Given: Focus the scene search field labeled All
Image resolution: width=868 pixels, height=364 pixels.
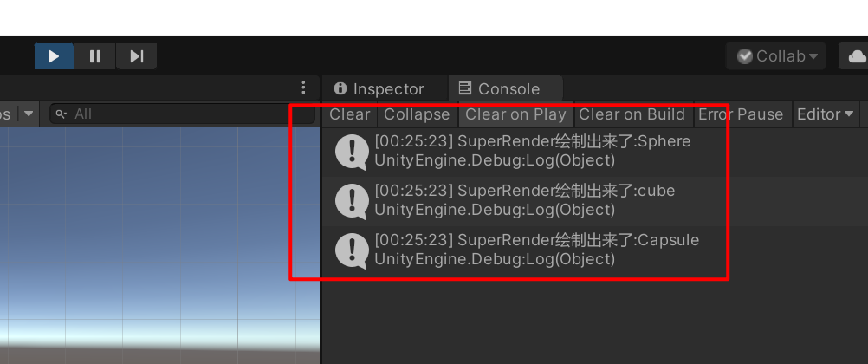Looking at the screenshot, I should [x=182, y=114].
